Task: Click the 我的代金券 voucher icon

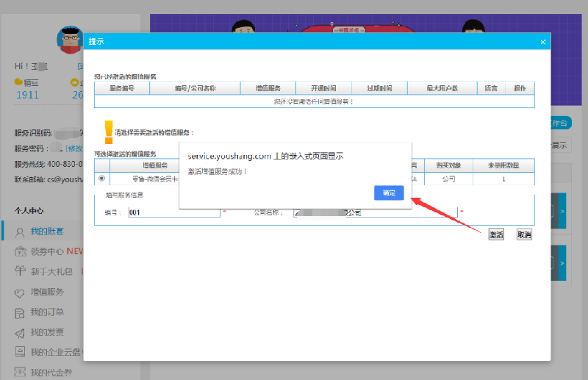Action: (x=20, y=373)
